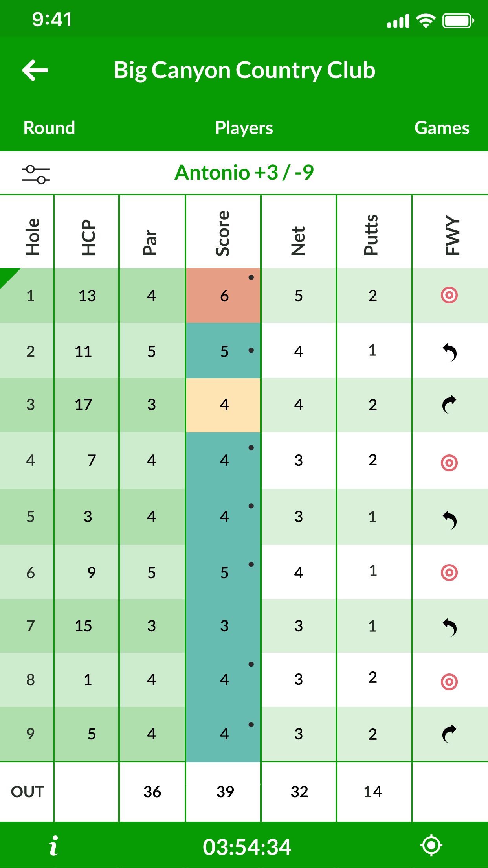The width and height of the screenshot is (488, 868).
Task: Tap the GPS location target icon
Action: click(x=431, y=845)
